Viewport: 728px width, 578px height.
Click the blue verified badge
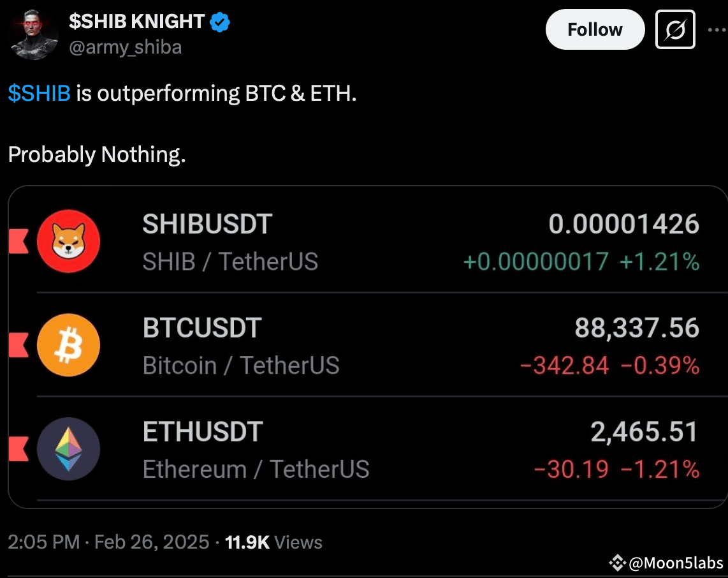221,22
